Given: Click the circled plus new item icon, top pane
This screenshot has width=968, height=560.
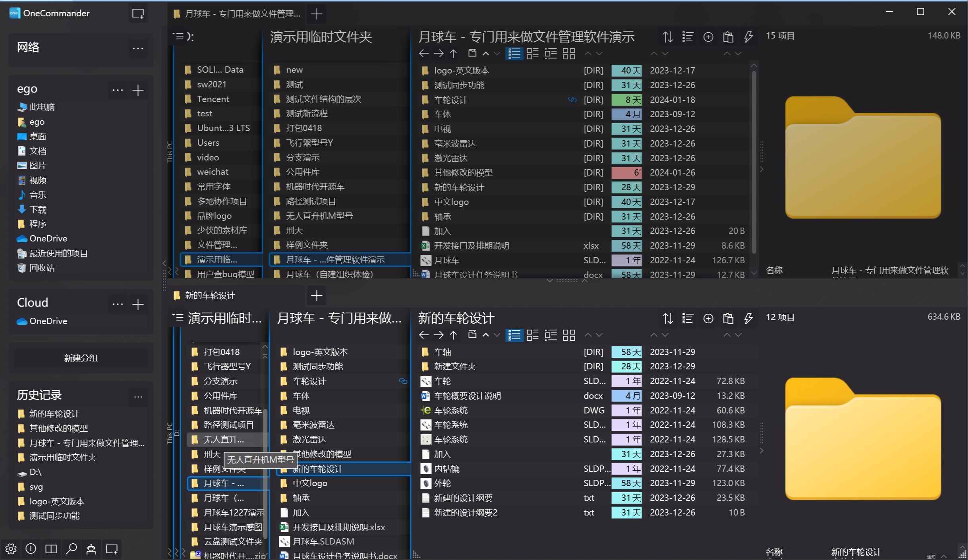Looking at the screenshot, I should 708,37.
